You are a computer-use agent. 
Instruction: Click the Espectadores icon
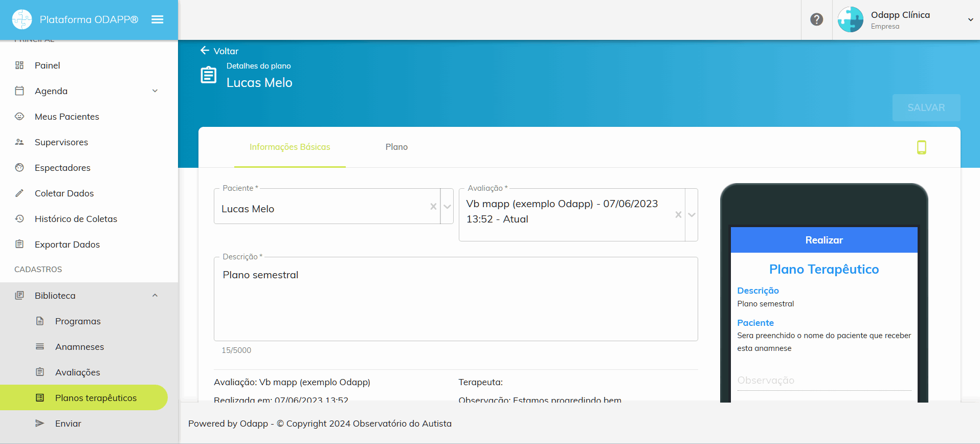[x=19, y=167]
